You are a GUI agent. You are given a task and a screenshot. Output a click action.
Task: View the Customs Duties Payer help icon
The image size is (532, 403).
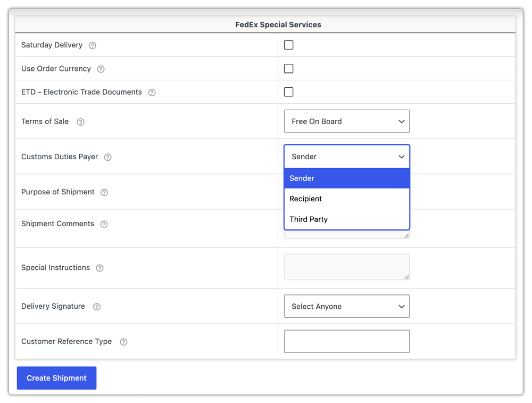[107, 157]
